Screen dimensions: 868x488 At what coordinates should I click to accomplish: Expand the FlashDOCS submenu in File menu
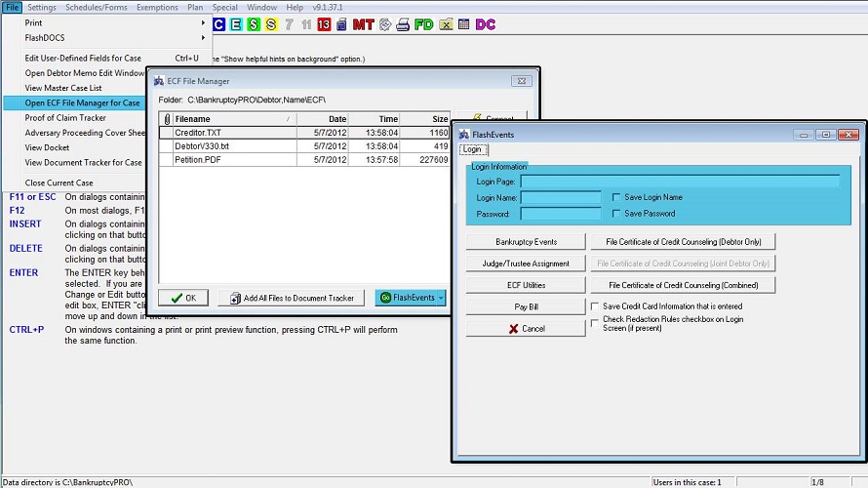tap(203, 38)
